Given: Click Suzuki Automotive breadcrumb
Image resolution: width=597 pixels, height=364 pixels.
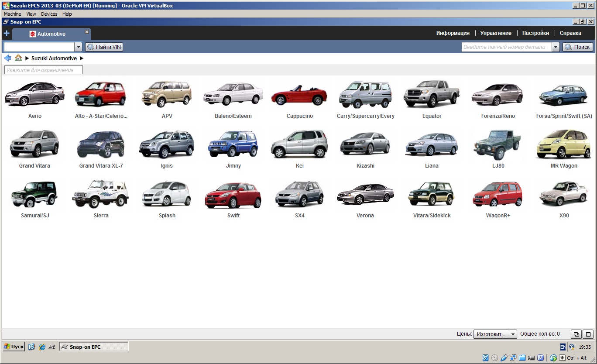Looking at the screenshot, I should (54, 58).
